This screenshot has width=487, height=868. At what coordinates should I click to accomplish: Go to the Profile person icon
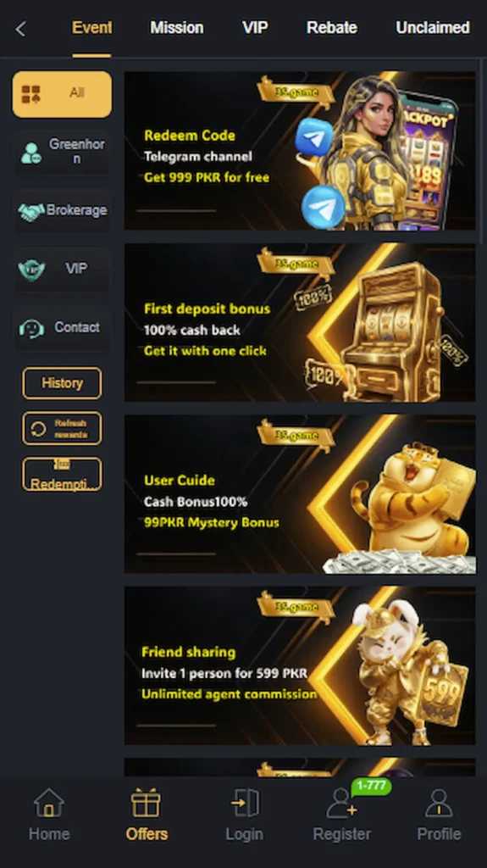point(439,804)
